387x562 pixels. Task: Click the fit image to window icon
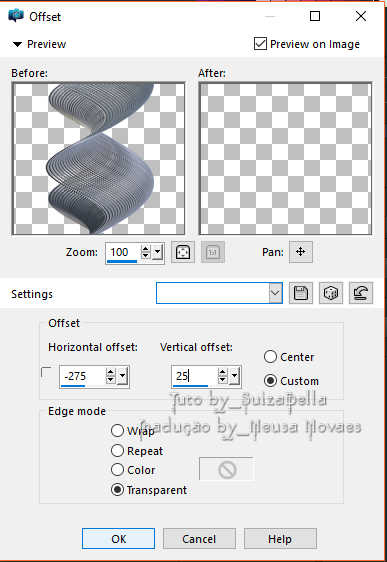pyautogui.click(x=183, y=252)
